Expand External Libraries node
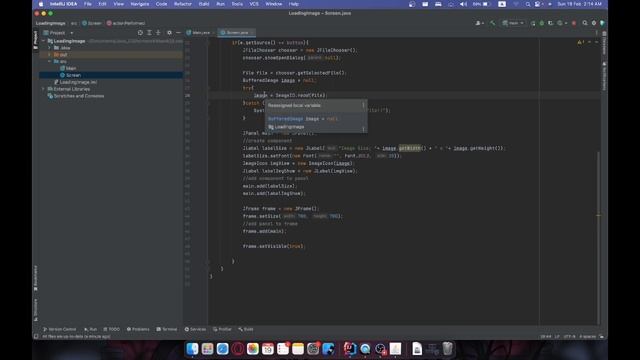The height and width of the screenshot is (360, 640). [x=44, y=89]
